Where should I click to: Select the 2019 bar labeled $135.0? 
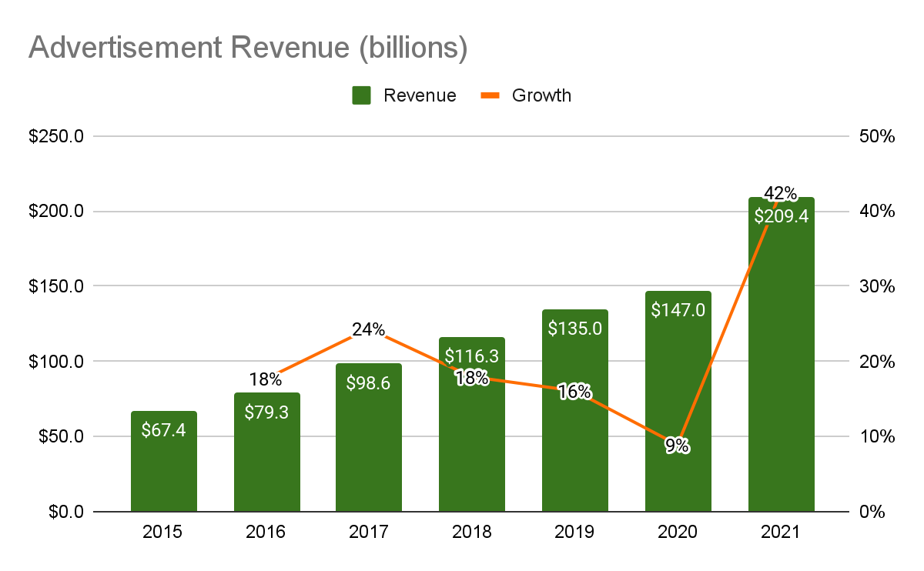click(575, 411)
